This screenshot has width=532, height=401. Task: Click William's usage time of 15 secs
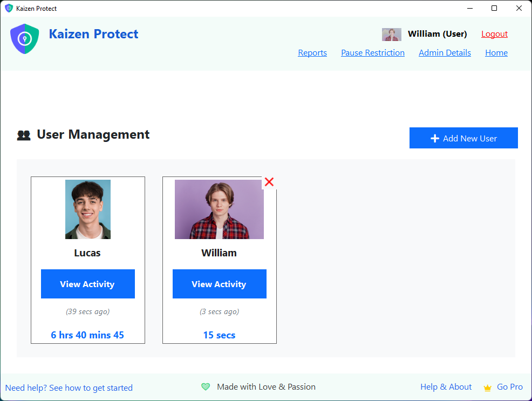point(219,335)
